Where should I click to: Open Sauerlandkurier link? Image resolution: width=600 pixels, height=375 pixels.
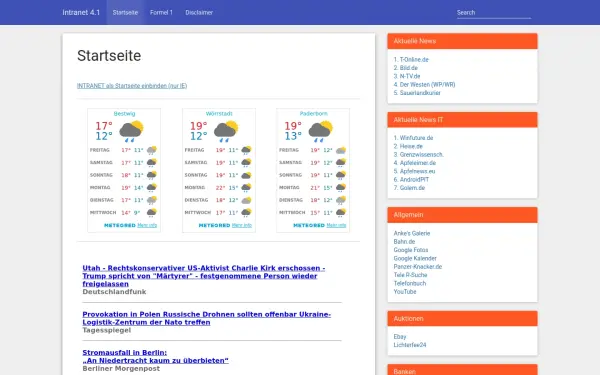tap(420, 93)
